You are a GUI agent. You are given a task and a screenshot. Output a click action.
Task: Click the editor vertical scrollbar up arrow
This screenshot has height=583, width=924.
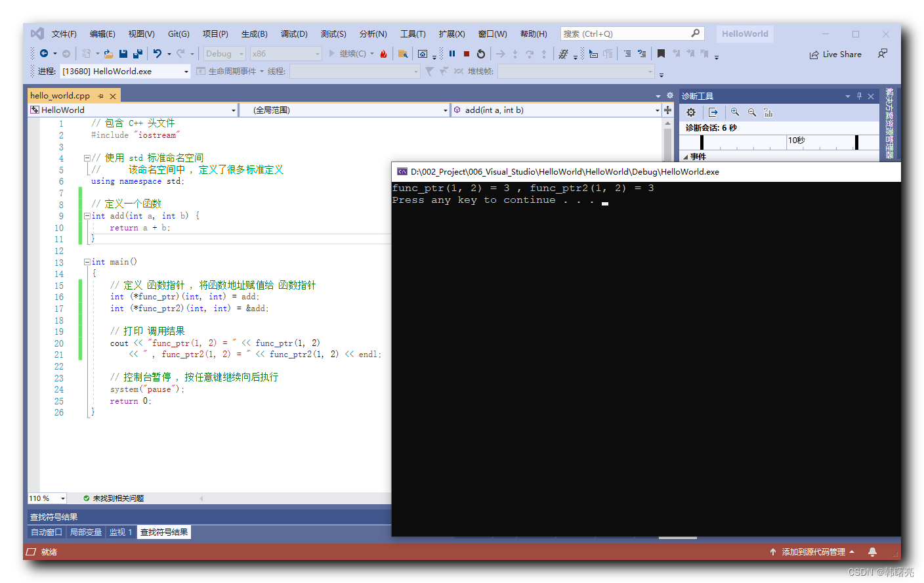pyautogui.click(x=667, y=123)
